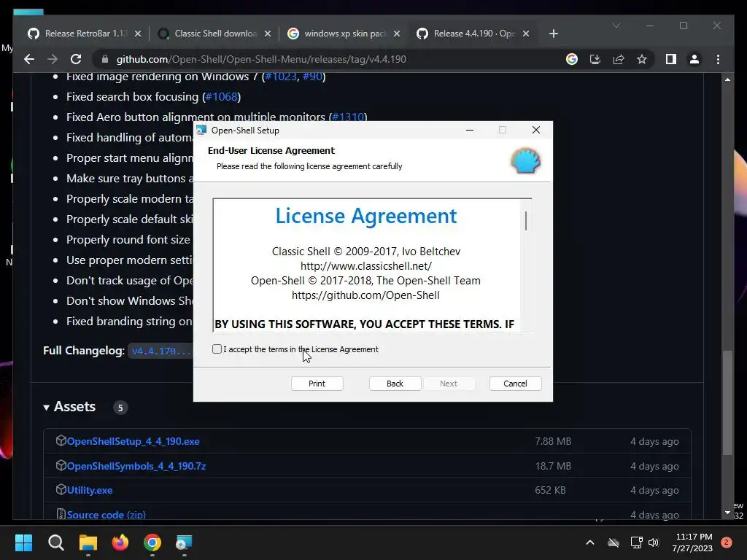Reload the GitHub page

click(76, 59)
